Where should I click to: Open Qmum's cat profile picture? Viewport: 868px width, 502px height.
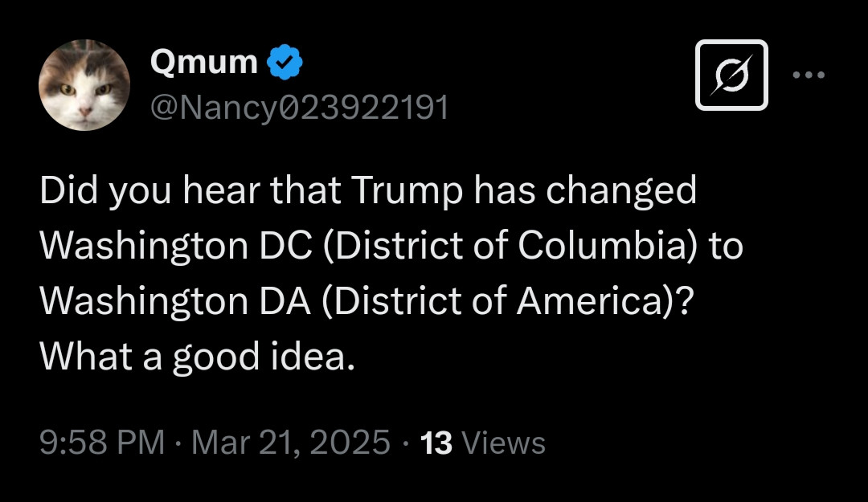(85, 84)
